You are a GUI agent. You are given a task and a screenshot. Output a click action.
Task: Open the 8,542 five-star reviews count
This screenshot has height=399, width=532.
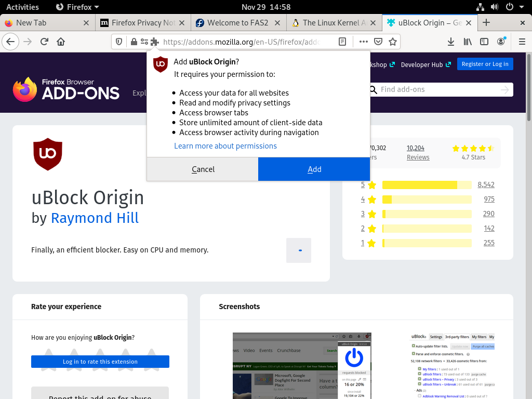pos(486,184)
